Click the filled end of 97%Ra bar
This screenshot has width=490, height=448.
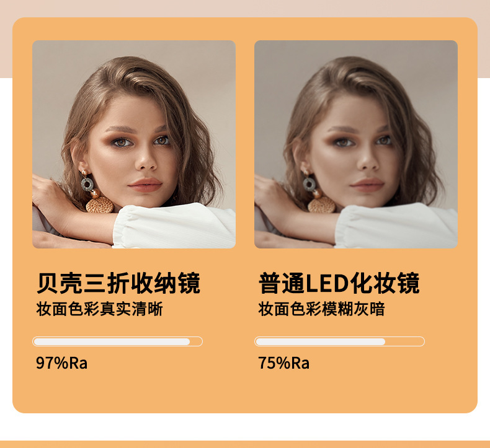coord(187,341)
